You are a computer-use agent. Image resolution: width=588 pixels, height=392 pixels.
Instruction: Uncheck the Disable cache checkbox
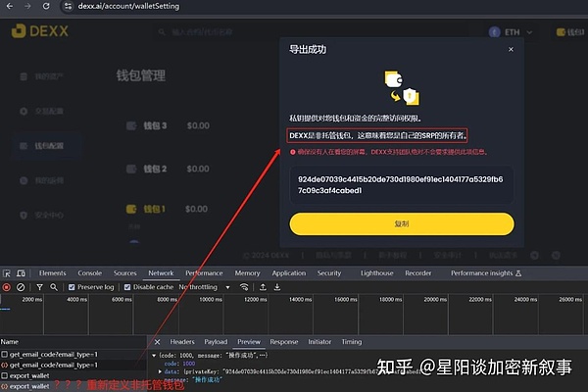tap(127, 287)
